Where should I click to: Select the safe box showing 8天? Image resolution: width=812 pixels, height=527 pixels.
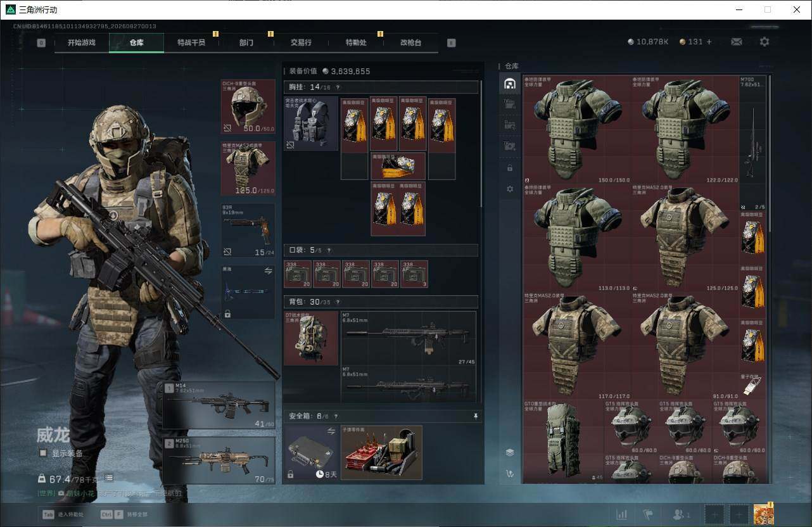[311, 453]
